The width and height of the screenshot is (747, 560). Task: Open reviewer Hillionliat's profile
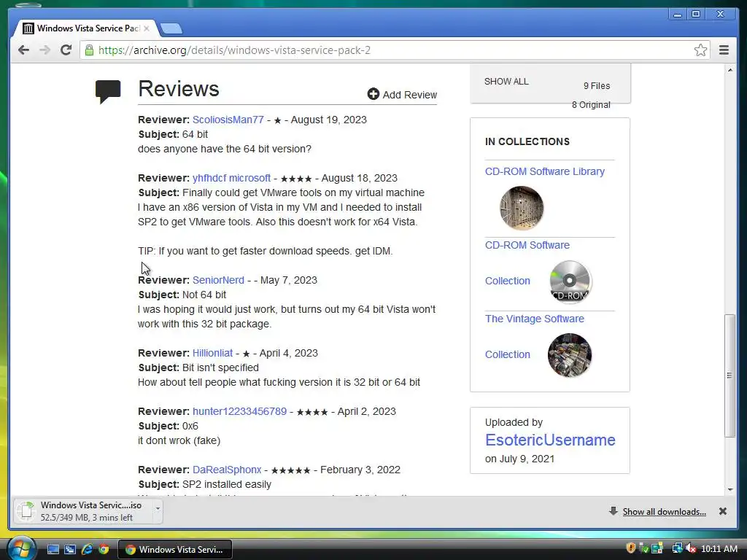pos(212,353)
